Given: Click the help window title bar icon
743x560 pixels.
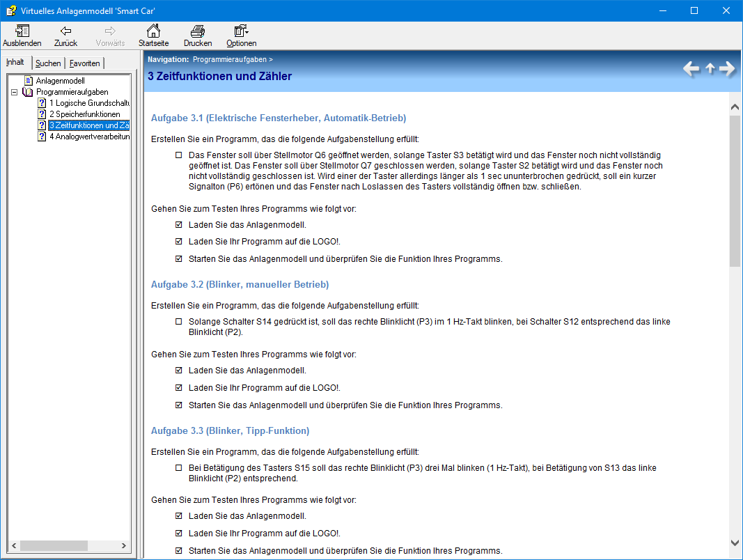Looking at the screenshot, I should pyautogui.click(x=11, y=10).
